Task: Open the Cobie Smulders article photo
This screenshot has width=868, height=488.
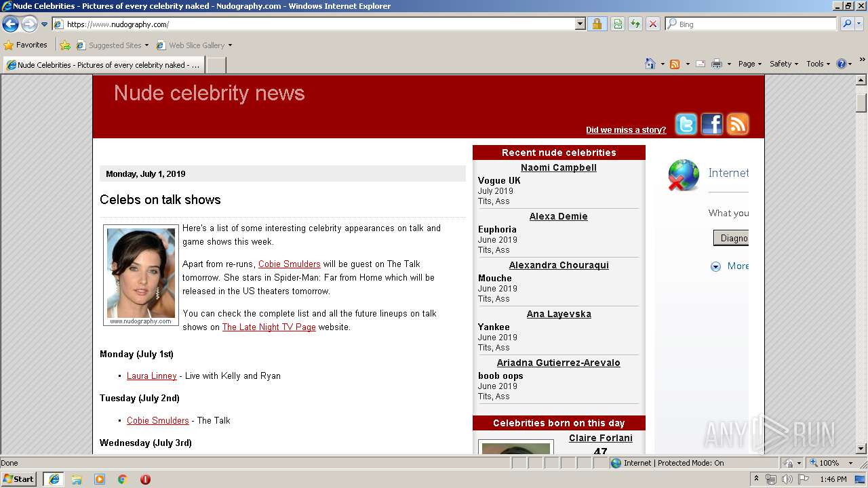Action: coord(141,275)
